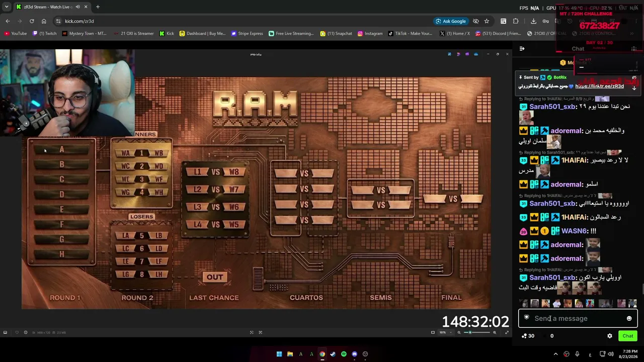Open the Free Live Streaming bookmark
The width and height of the screenshot is (644, 362).
(291, 34)
